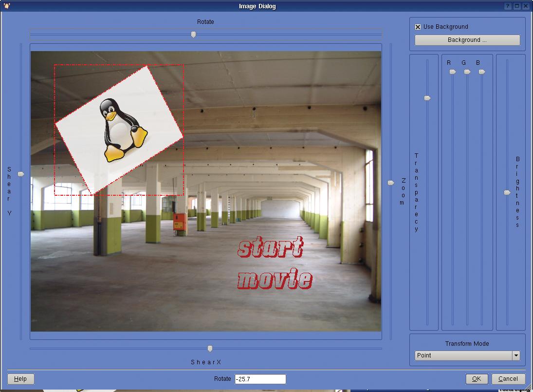Confirm the dialog with OK
Image resolution: width=533 pixels, height=392 pixels.
pyautogui.click(x=477, y=379)
